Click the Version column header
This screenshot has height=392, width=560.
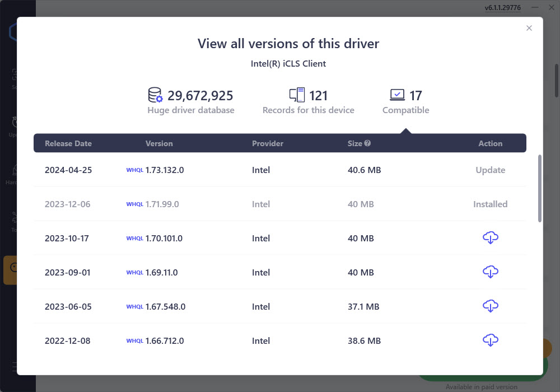coord(159,143)
